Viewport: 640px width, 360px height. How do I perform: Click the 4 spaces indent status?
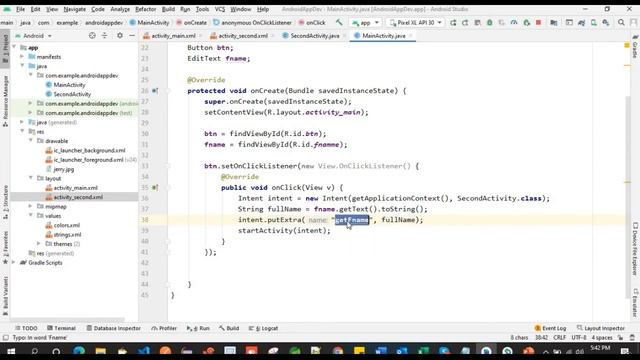click(x=602, y=338)
